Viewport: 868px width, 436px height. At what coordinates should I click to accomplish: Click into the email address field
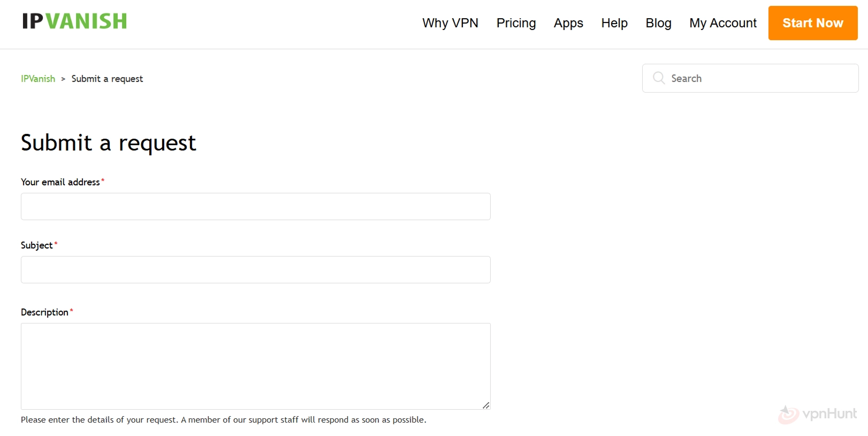point(255,207)
